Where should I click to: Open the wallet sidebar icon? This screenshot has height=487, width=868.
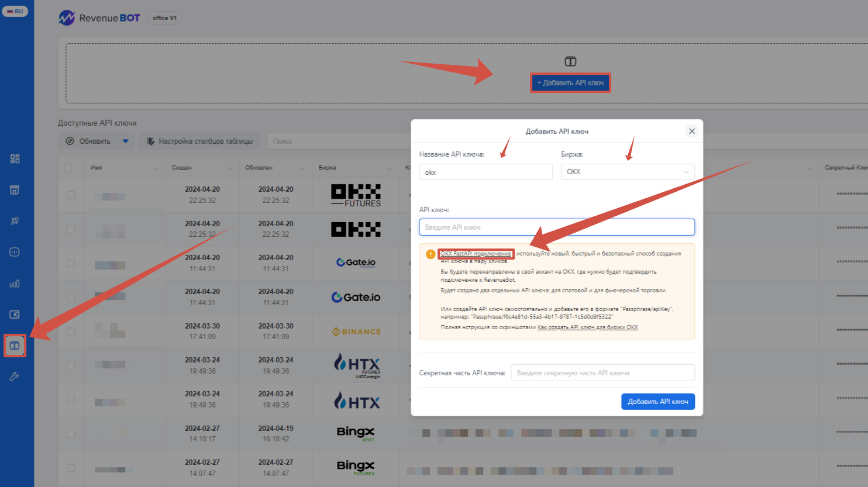(x=15, y=315)
